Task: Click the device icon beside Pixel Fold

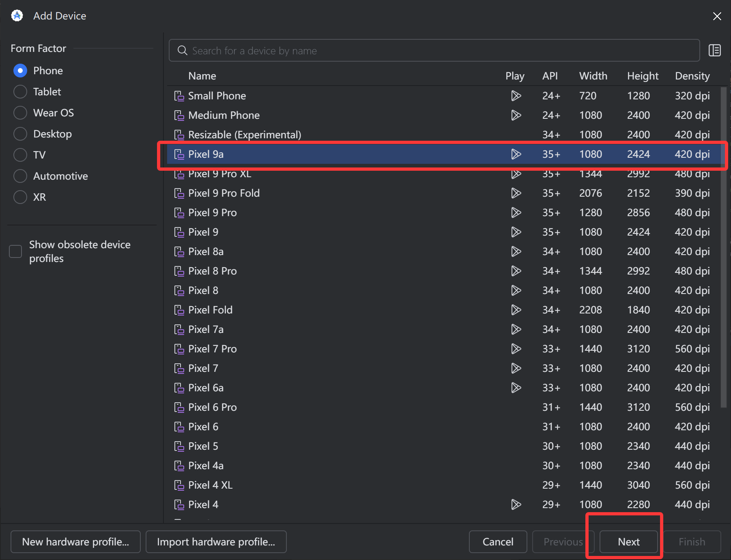Action: [179, 310]
